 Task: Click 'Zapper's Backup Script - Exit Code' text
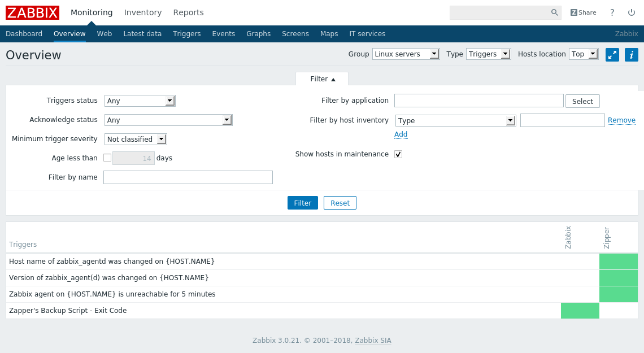tap(68, 311)
